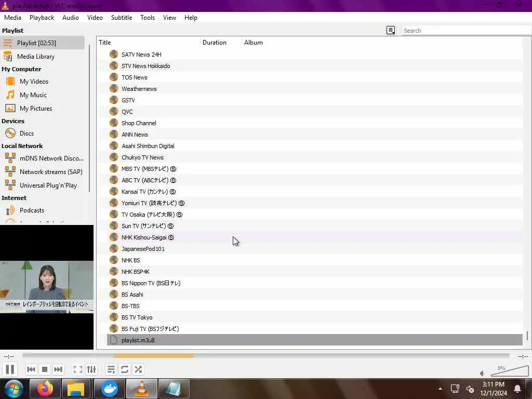Select TOS News channel
Screen dimensions: 532x399
click(x=314, y=77)
